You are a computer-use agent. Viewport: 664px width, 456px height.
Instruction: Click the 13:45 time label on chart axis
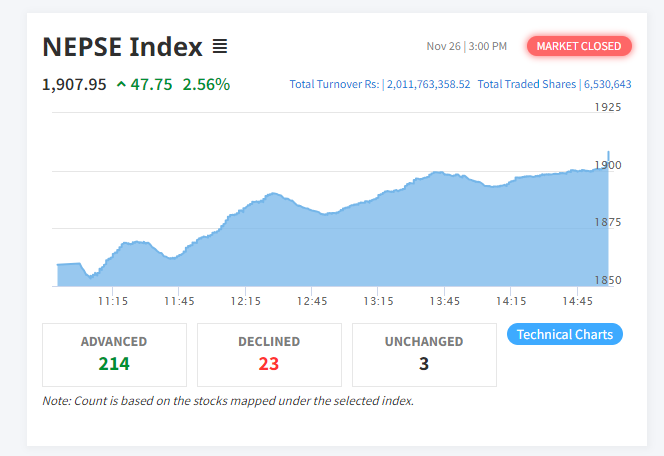(445, 300)
